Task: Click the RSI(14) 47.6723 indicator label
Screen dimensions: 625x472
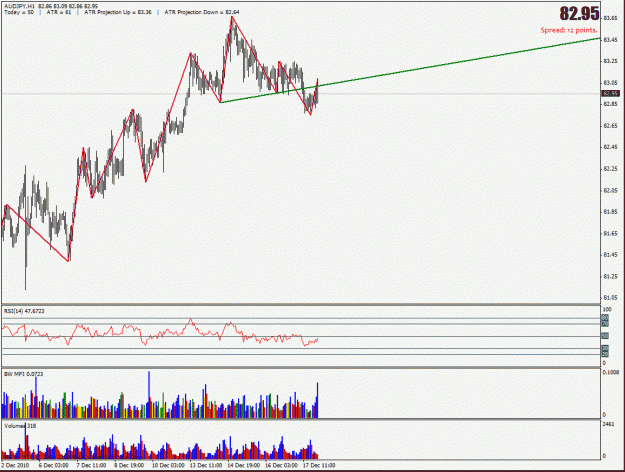Action: click(24, 311)
